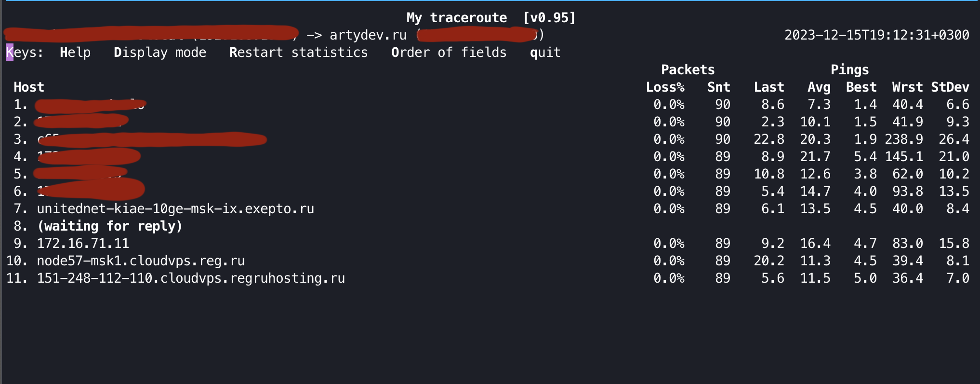This screenshot has height=384, width=980.
Task: Click the Loss% column header
Action: [665, 87]
